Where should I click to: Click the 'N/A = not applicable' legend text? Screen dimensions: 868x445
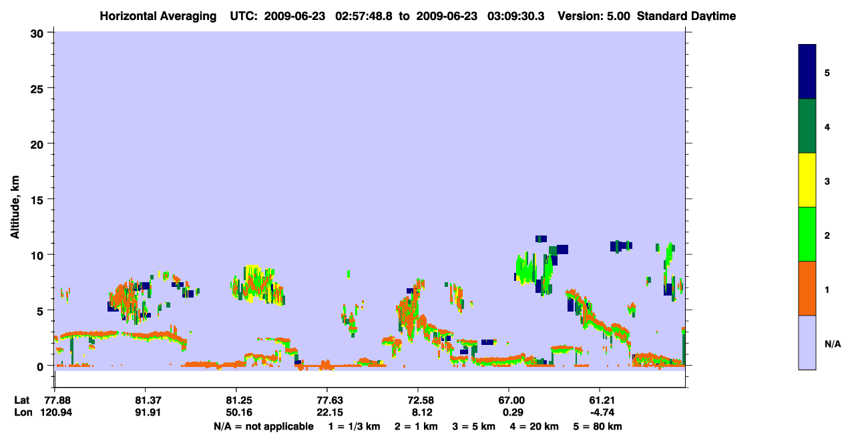point(264,426)
